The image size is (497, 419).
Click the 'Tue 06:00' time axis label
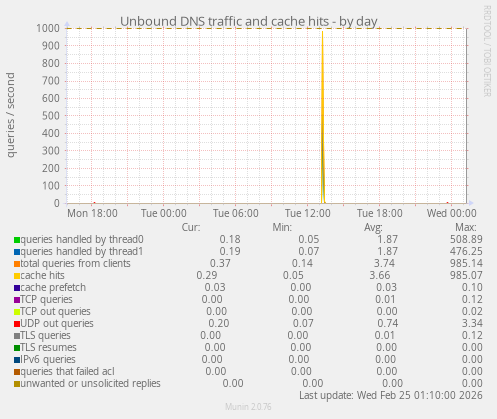click(236, 213)
